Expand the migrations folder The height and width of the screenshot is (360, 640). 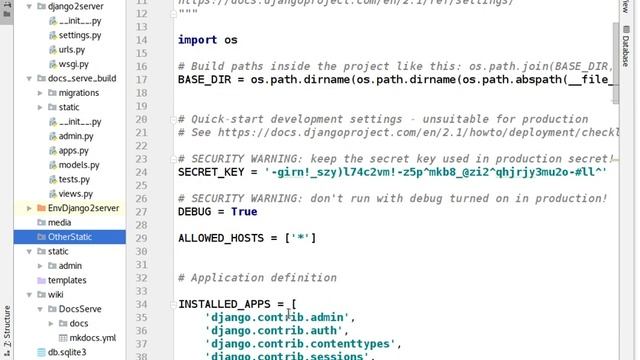tap(40, 93)
